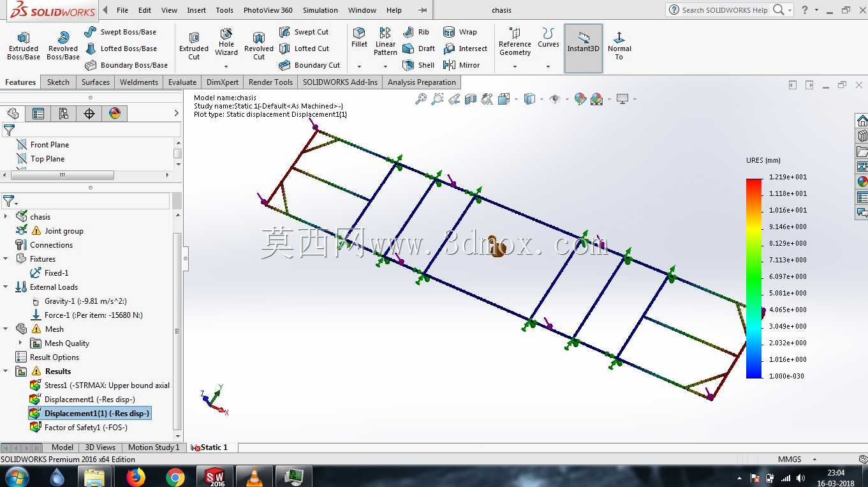Activate the Boundary Cut tool
The height and width of the screenshot is (487, 868).
click(x=310, y=65)
